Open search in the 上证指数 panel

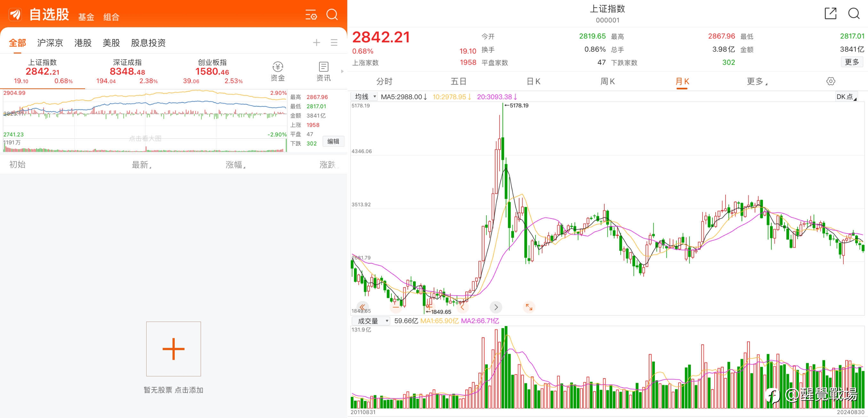[854, 13]
